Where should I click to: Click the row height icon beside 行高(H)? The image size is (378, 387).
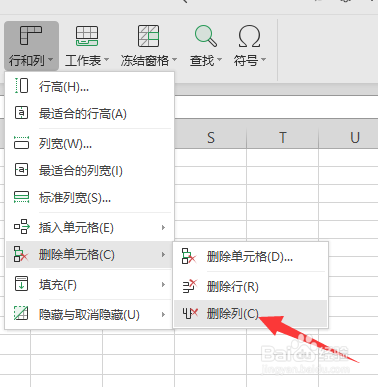coord(21,86)
